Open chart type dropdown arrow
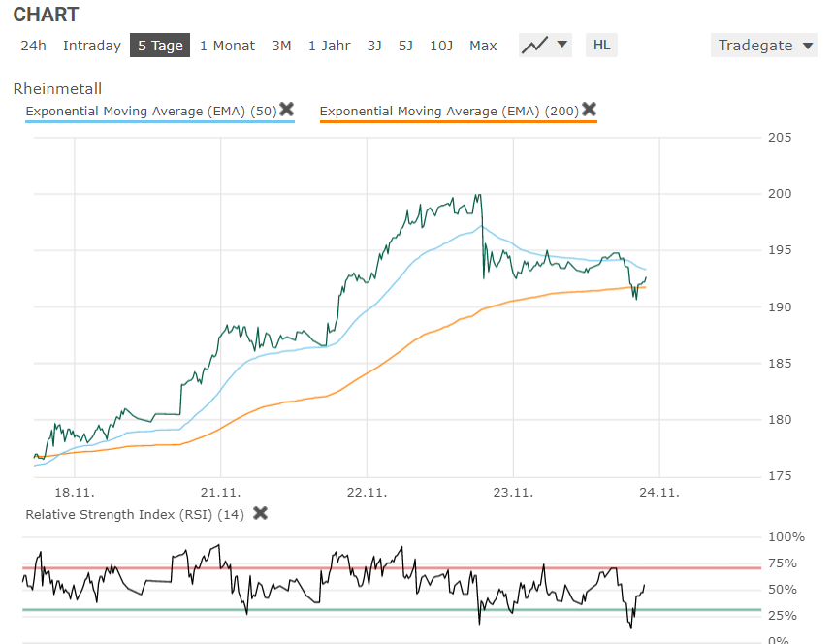Screen dimensions: 834x644 tap(562, 45)
